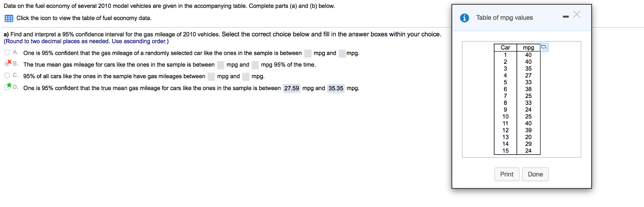Click the 35.35 upper bound answer box
Viewport: 644px width, 207px height.
[x=336, y=88]
